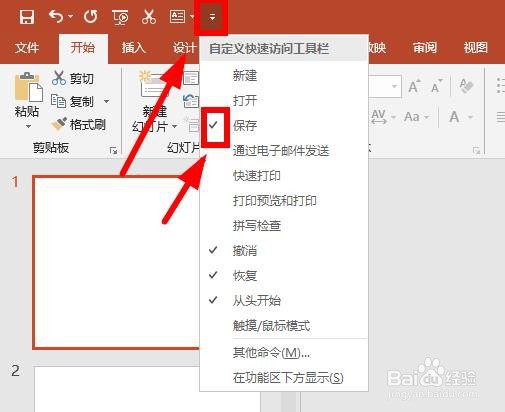Switch to the 视图 tab
The width and height of the screenshot is (505, 412).
point(476,48)
